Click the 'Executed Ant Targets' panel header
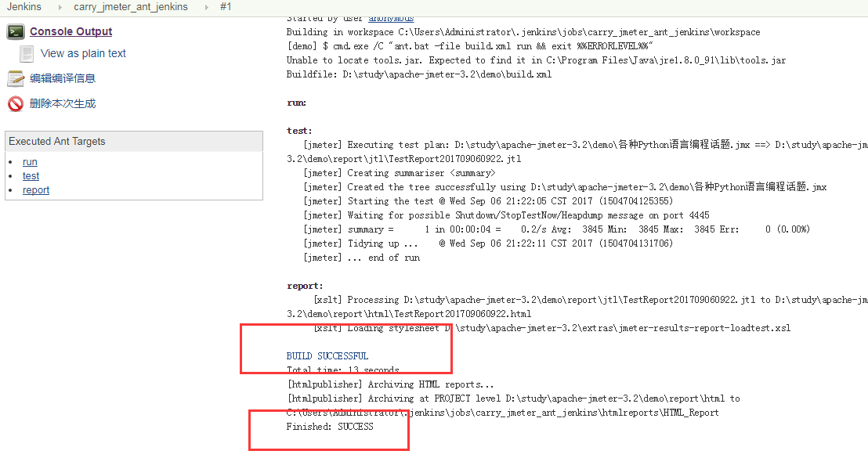The image size is (868, 458). 134,142
